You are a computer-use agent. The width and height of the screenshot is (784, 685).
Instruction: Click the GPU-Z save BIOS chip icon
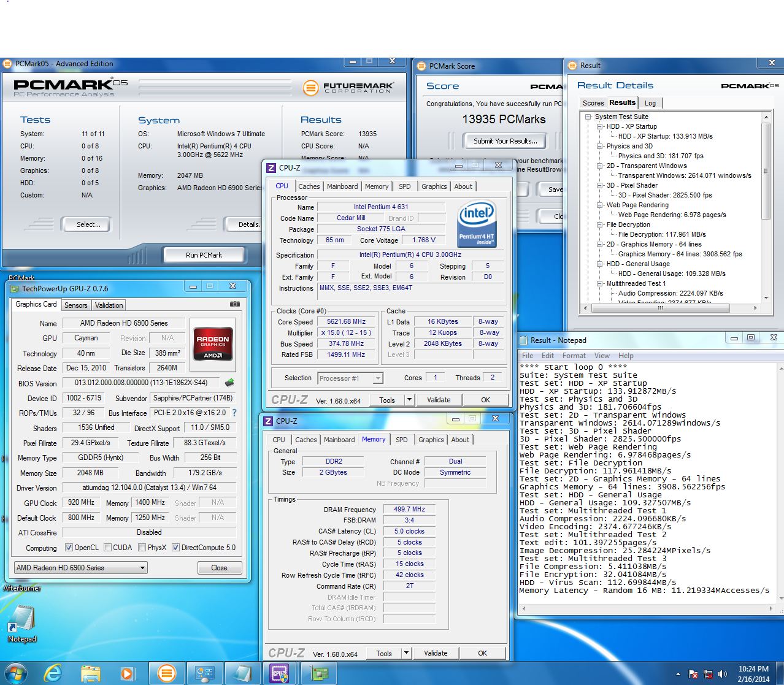[229, 383]
